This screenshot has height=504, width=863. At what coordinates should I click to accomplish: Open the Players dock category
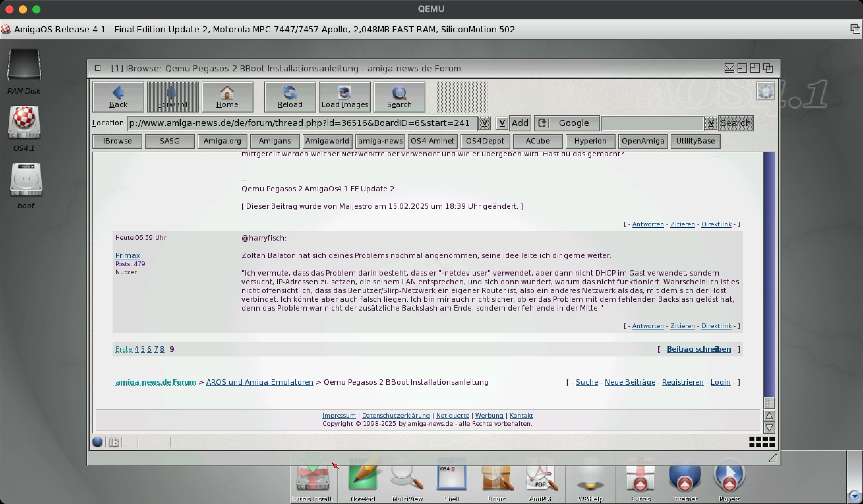(730, 477)
